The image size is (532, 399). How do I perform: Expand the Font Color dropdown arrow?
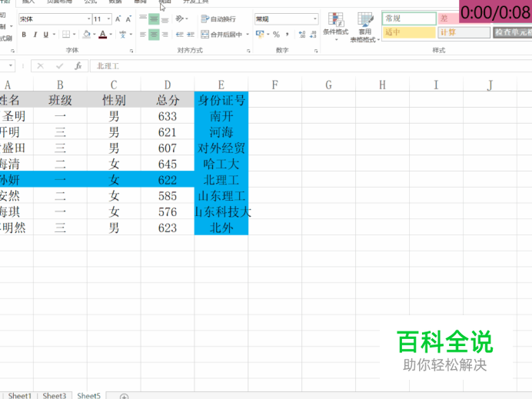point(111,35)
